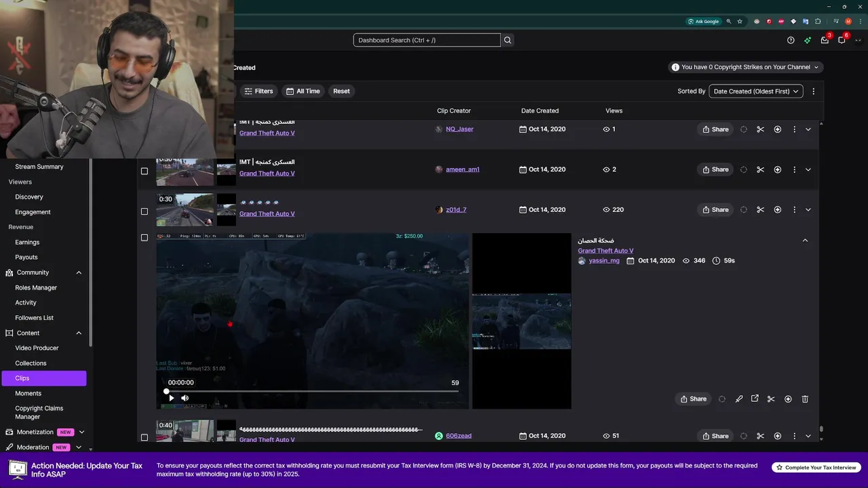Click the dashboard search magnifier button
The image size is (868, 488).
pyautogui.click(x=507, y=40)
